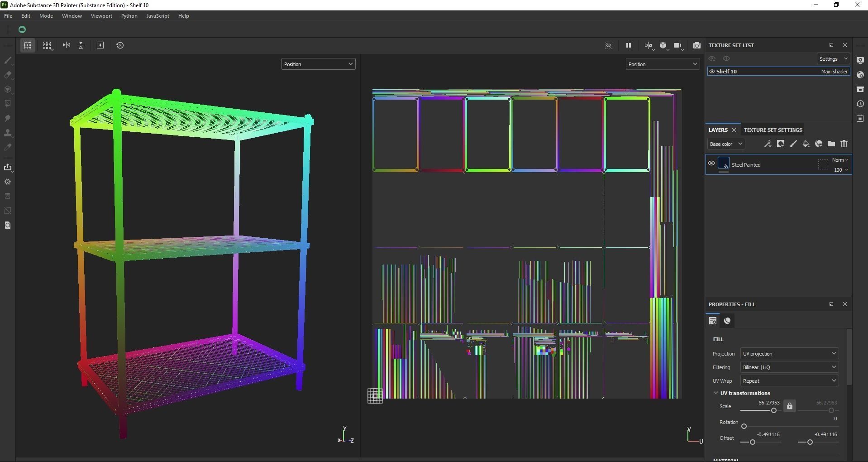Open the 3D viewport Position channel dropdown
Image resolution: width=868 pixels, height=462 pixels.
pos(318,64)
